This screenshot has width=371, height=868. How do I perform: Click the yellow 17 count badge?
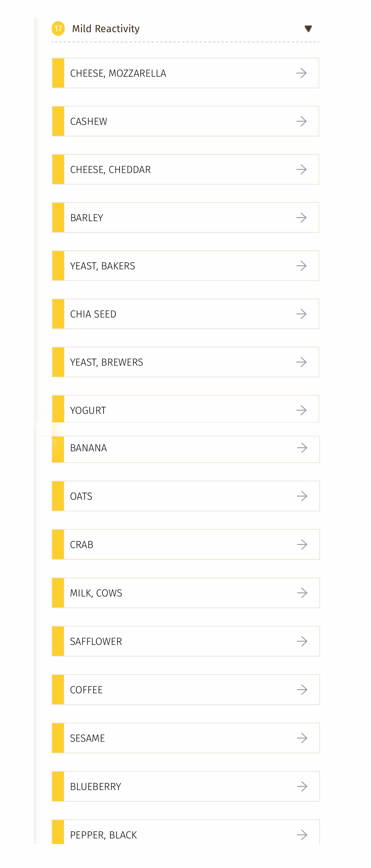[x=58, y=29]
